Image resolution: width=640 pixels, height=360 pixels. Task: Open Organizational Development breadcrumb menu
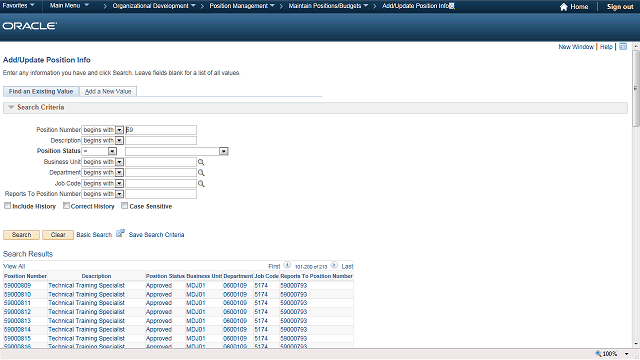(x=154, y=6)
